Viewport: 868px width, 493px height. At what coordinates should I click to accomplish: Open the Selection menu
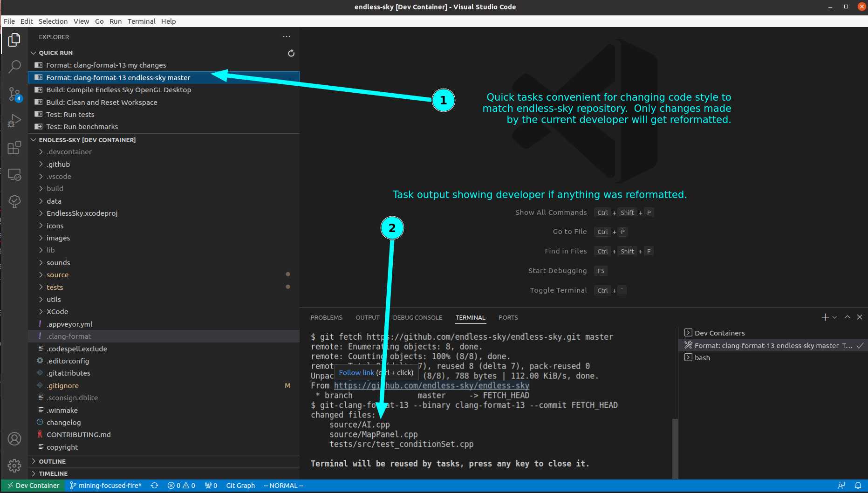point(53,21)
